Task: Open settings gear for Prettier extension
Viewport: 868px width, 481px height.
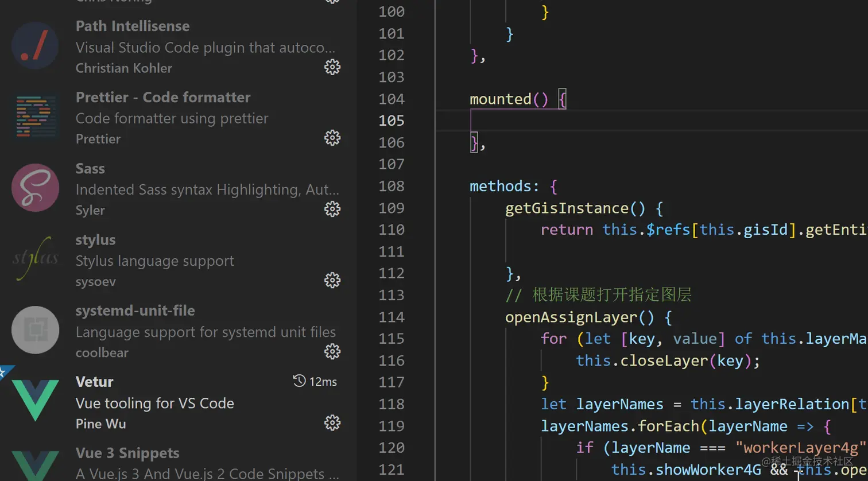Action: [x=332, y=138]
